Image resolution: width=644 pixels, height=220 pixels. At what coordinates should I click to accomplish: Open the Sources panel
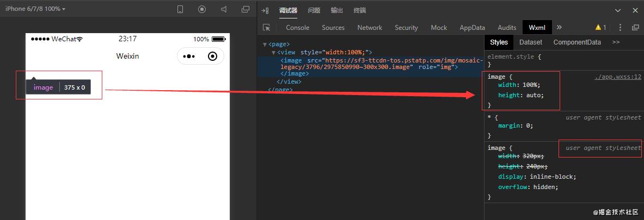click(333, 28)
